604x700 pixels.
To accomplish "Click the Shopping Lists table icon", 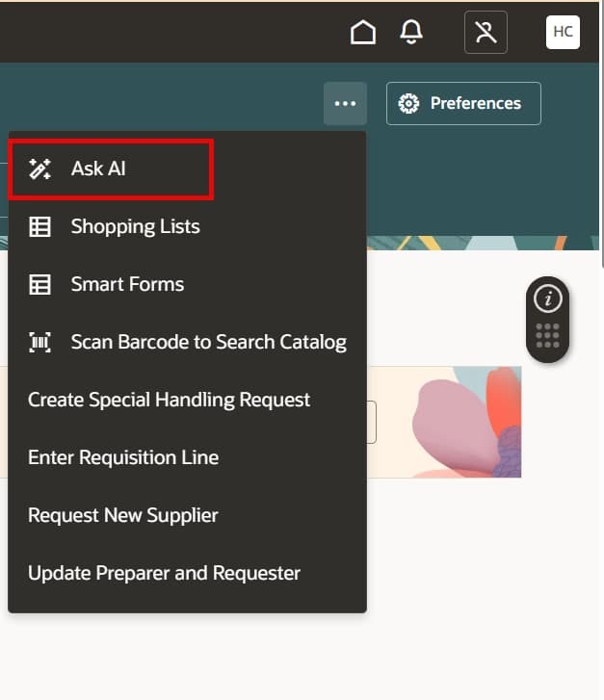I will pyautogui.click(x=39, y=226).
